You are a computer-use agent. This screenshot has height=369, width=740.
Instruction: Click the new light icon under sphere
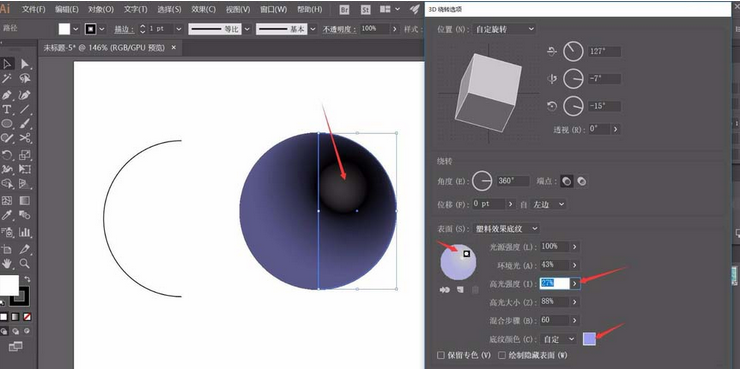[461, 290]
